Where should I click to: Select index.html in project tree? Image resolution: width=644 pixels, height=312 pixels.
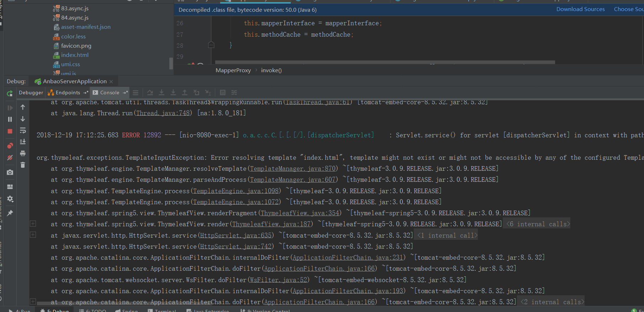[74, 55]
